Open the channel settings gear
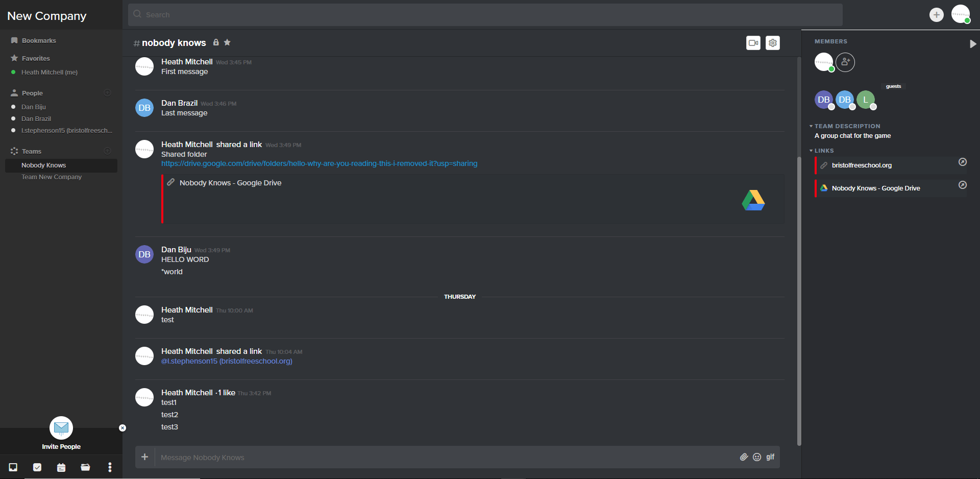980x479 pixels. pos(773,43)
